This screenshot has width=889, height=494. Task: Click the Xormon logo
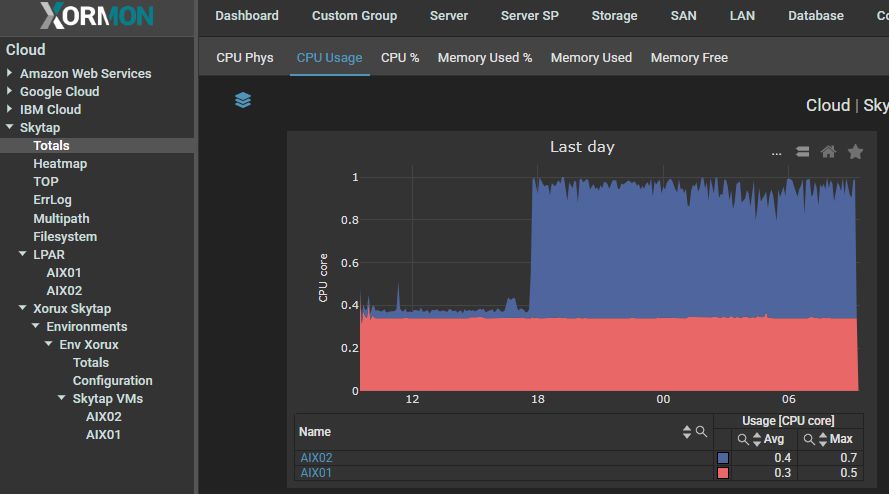coord(97,15)
